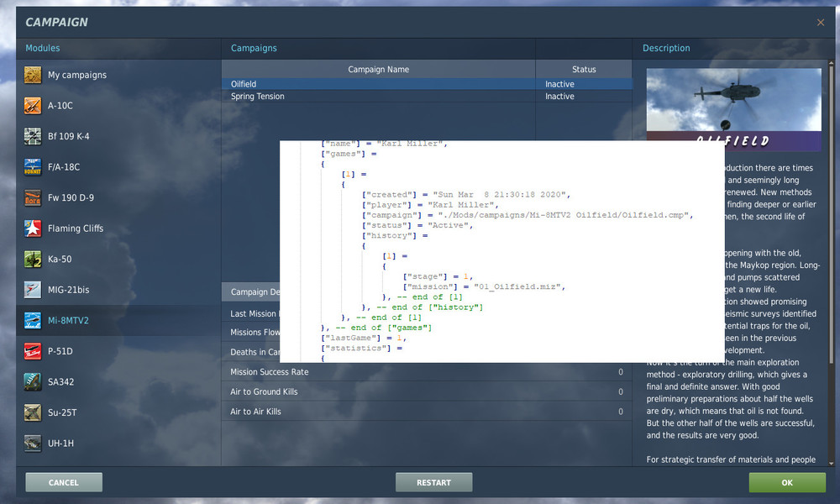The width and height of the screenshot is (840, 504).
Task: Click the Air to Air Kills row
Action: click(427, 412)
